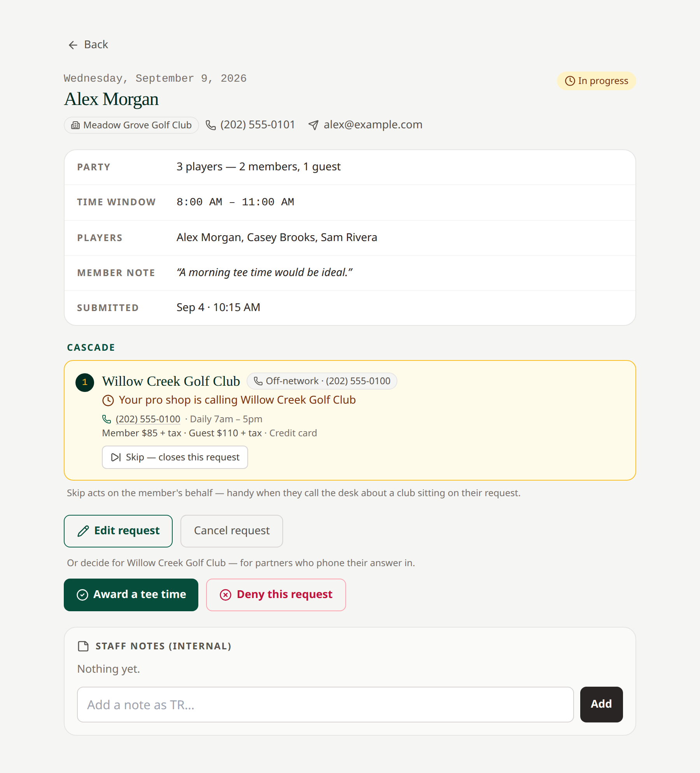Click the clock icon in In progress badge
700x773 pixels.
(570, 81)
